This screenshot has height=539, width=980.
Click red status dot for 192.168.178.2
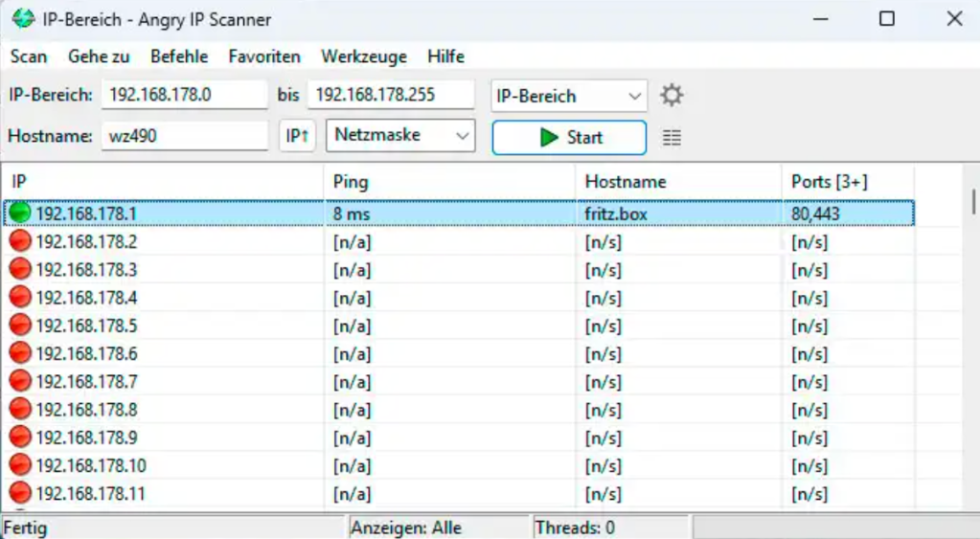point(20,241)
